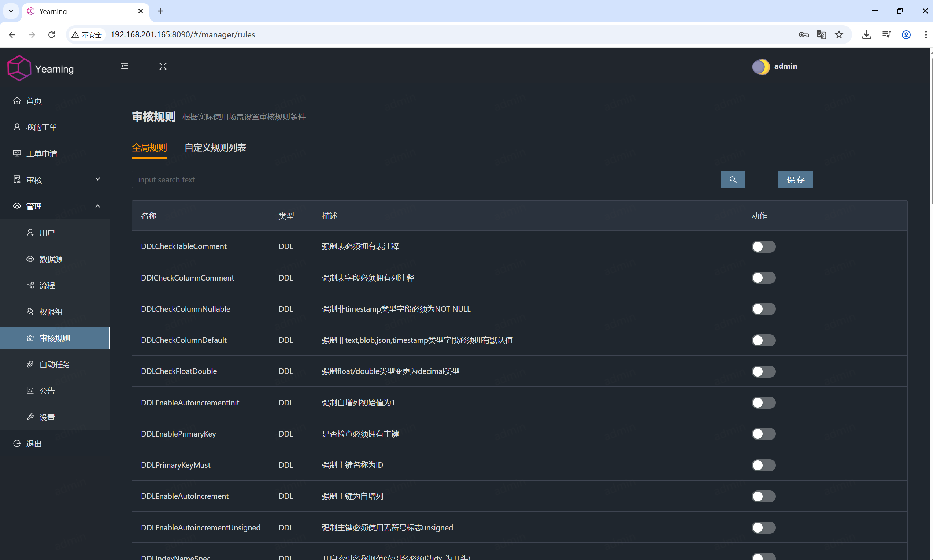Toggle DDLCheckFloatDouble rule switch
Viewport: 933px width, 560px height.
763,371
